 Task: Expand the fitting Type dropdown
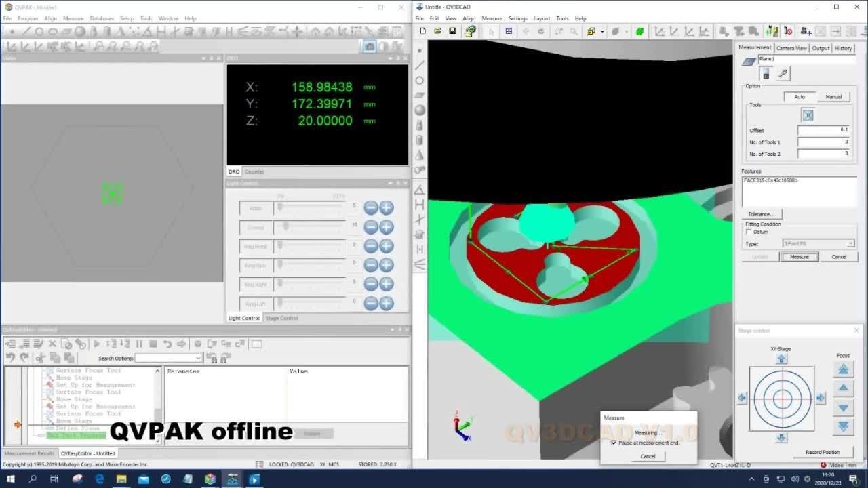point(850,243)
